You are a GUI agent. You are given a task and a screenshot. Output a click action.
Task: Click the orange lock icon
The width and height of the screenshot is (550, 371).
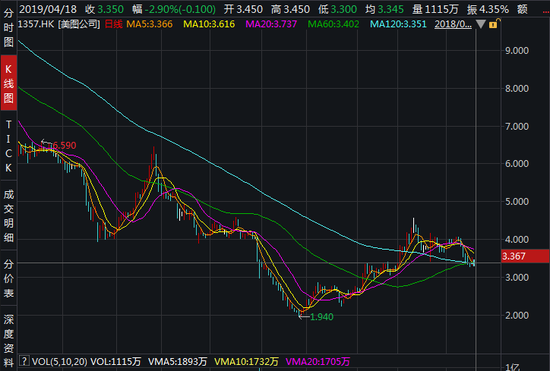[x=494, y=24]
